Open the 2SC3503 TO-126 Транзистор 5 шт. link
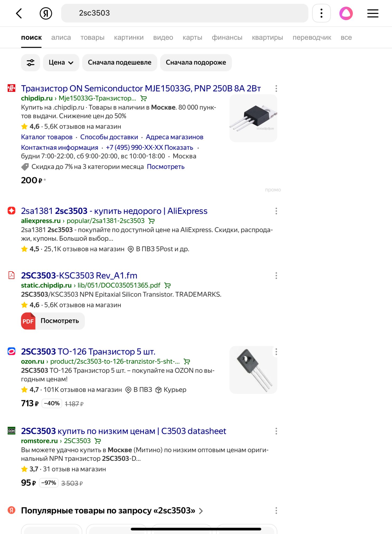Image resolution: width=392 pixels, height=534 pixels. pos(88,352)
